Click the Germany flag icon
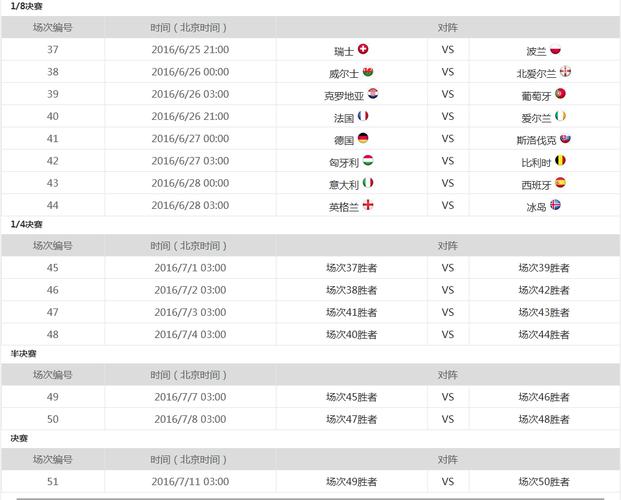 (363, 139)
